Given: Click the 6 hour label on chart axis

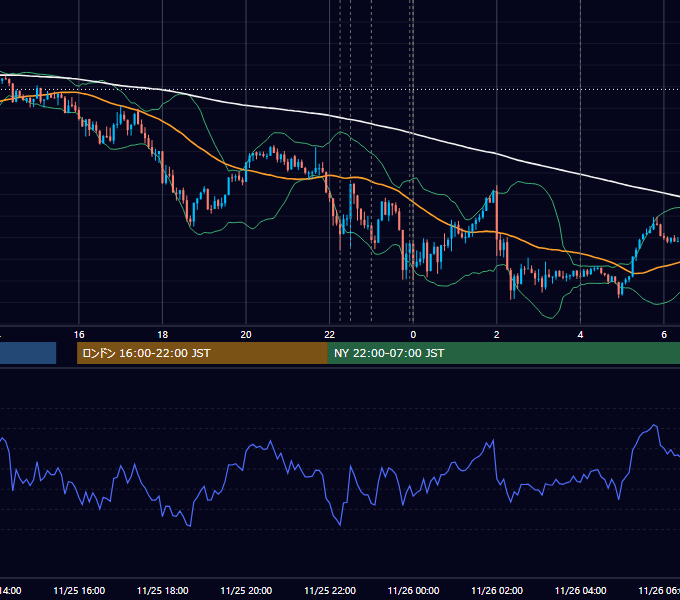Looking at the screenshot, I should [x=664, y=335].
